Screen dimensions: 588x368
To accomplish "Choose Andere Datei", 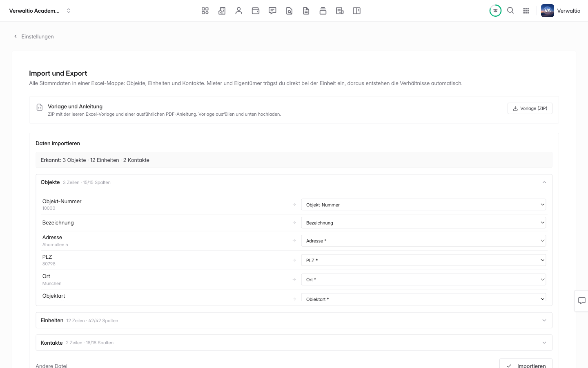I will coord(51,365).
